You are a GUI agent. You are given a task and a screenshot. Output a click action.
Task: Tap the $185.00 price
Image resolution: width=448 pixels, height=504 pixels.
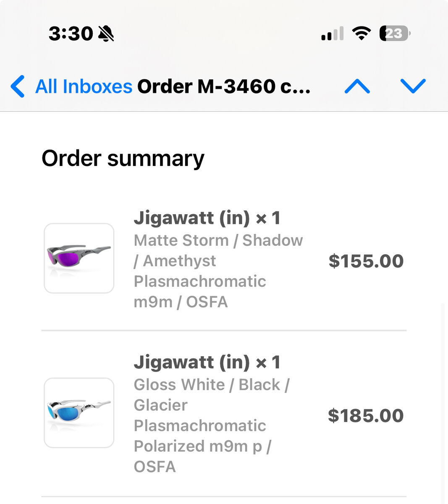pos(366,416)
